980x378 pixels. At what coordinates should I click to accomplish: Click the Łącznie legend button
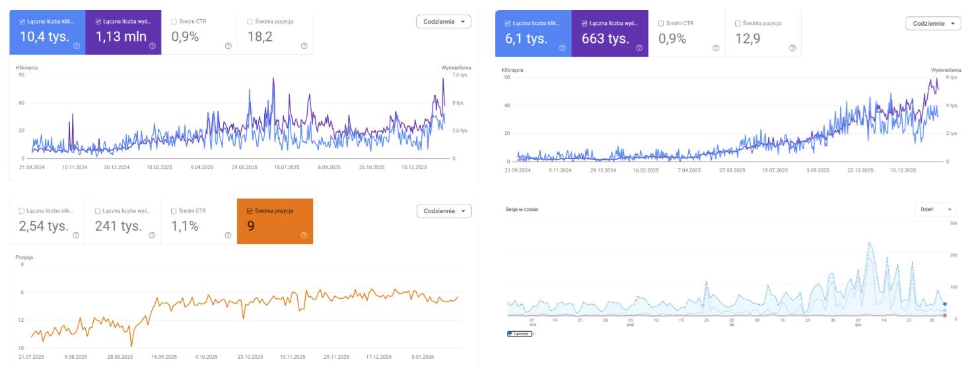[519, 334]
